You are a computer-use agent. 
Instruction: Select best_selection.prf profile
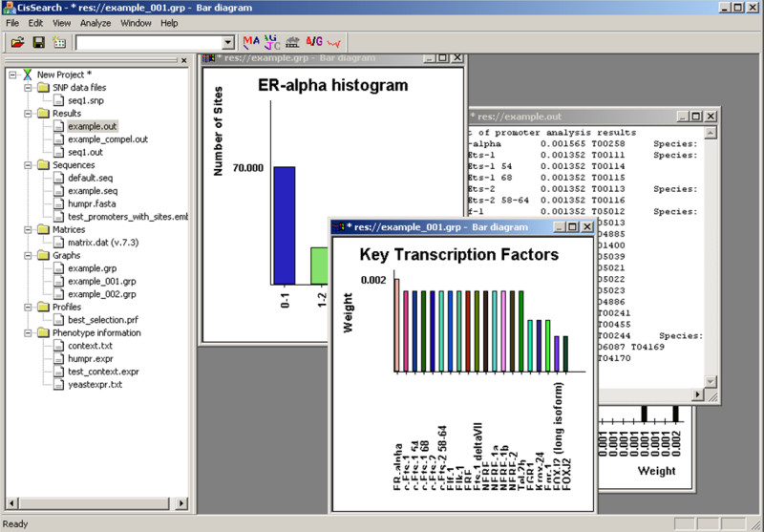[103, 320]
